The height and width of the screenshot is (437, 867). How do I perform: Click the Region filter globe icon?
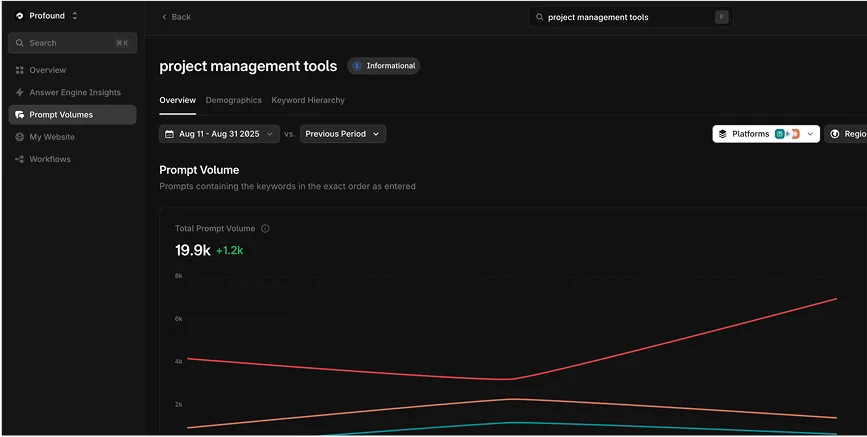835,134
